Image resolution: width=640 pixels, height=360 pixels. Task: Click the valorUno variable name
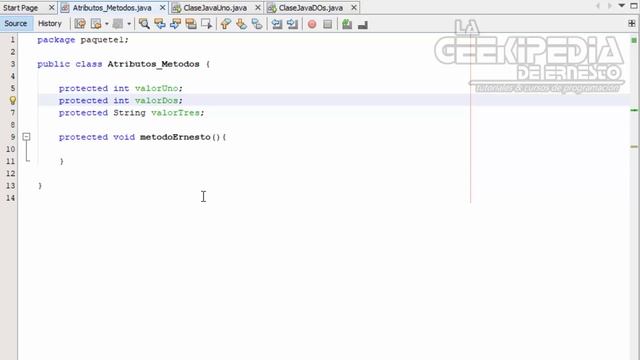(156, 88)
